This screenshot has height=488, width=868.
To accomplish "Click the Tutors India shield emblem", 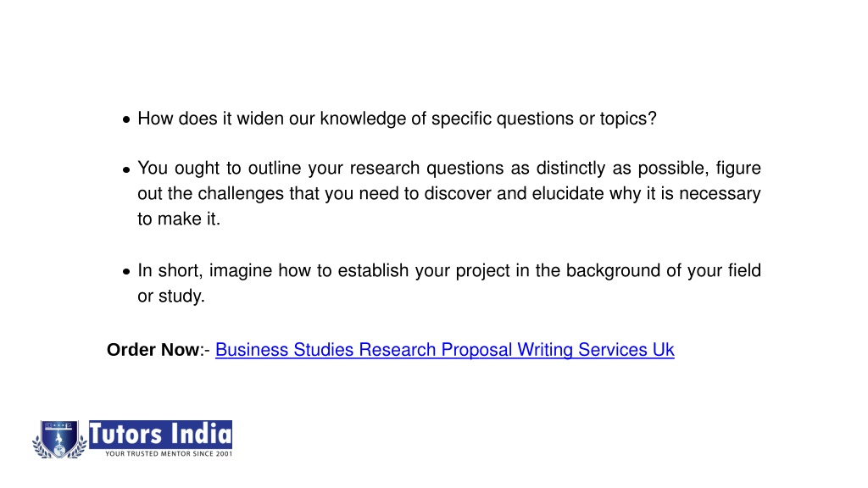I will tap(60, 440).
